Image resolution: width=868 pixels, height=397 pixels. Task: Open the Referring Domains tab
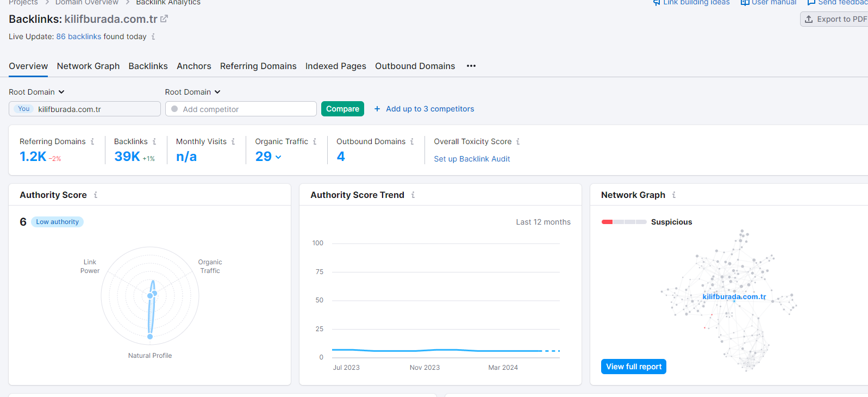258,66
